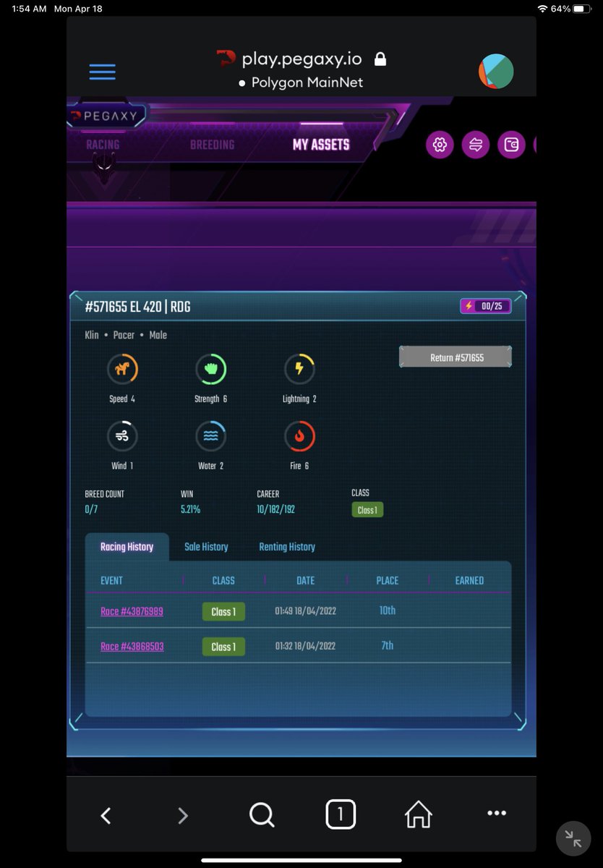The width and height of the screenshot is (603, 868).
Task: Open the three-dot more options menu
Action: click(497, 813)
